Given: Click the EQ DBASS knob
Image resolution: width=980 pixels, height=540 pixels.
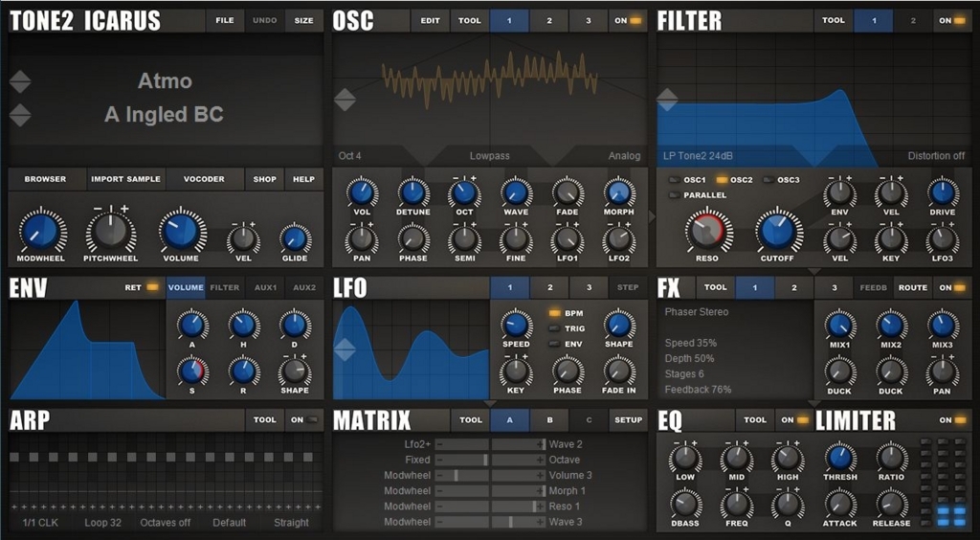Looking at the screenshot, I should coord(685,503).
